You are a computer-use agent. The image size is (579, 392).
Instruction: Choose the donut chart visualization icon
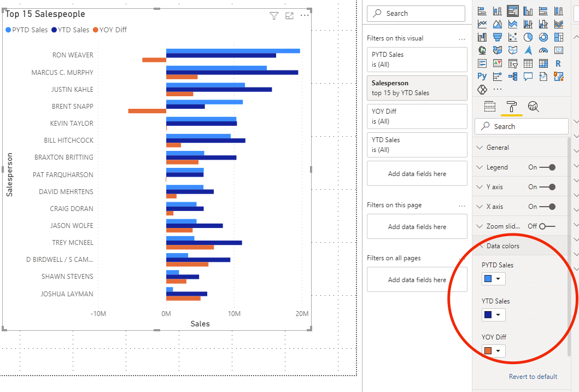[x=543, y=37]
